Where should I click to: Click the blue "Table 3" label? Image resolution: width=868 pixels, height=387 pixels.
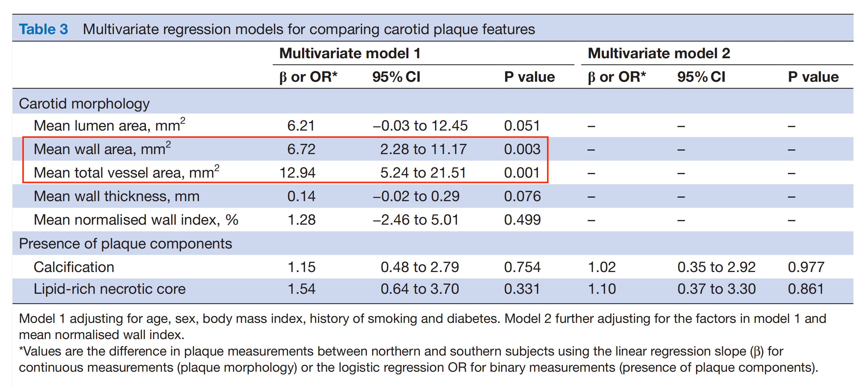coord(44,29)
